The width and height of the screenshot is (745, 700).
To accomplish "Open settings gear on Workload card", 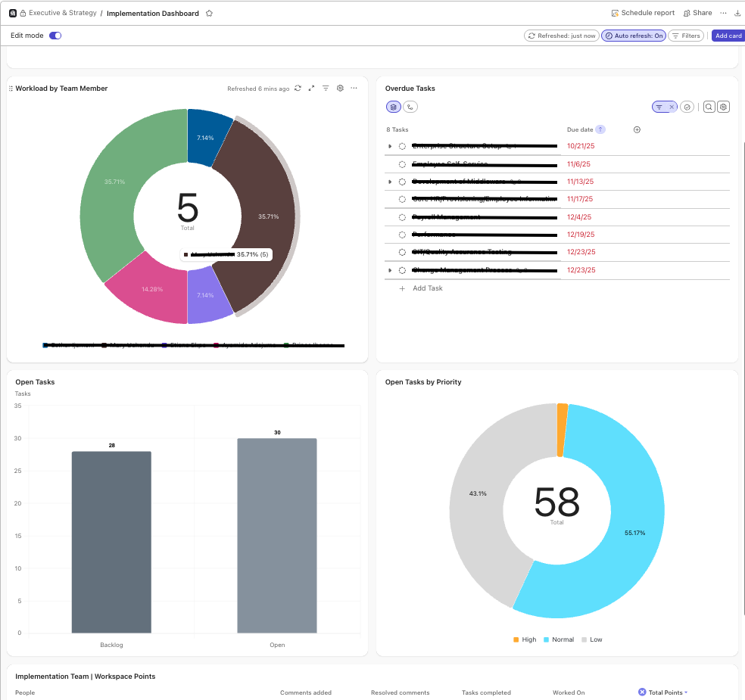I will click(339, 89).
